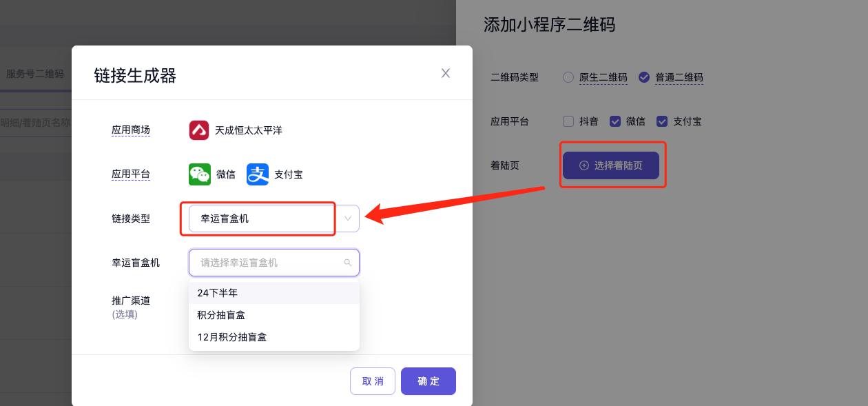Image resolution: width=868 pixels, height=406 pixels.
Task: Switch to the 服务号二维码 tab
Action: coord(35,74)
